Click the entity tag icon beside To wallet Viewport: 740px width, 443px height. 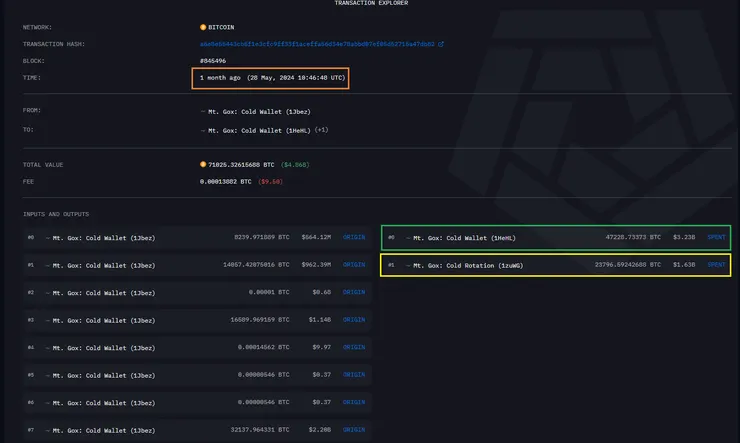[203, 131]
